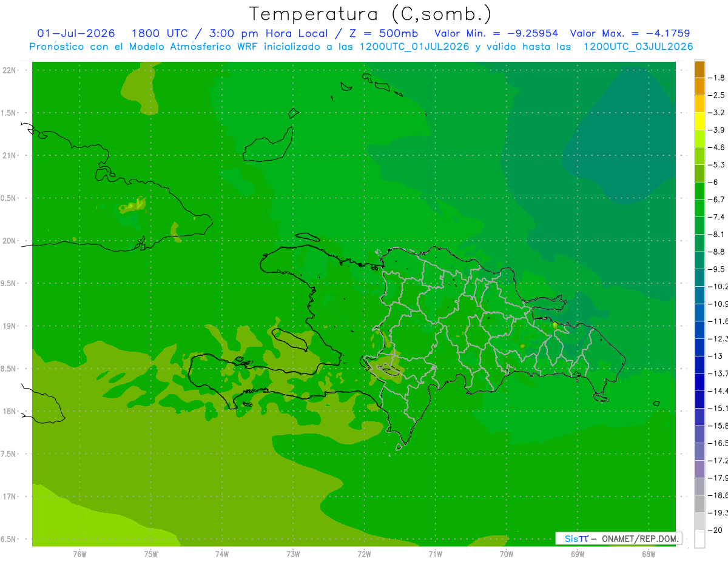Select the pressure level "Z = 500mb"
The width and height of the screenshot is (728, 562).
[x=383, y=33]
